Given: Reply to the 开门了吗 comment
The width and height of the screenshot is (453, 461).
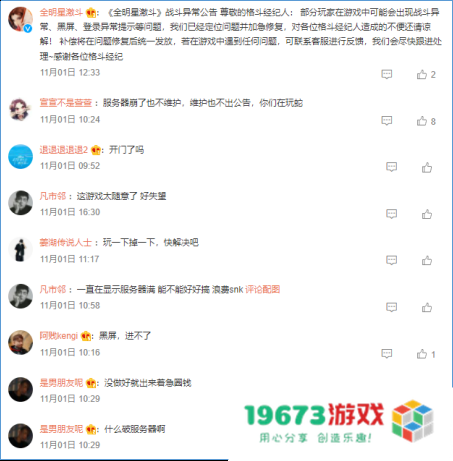Looking at the screenshot, I should click(x=391, y=167).
